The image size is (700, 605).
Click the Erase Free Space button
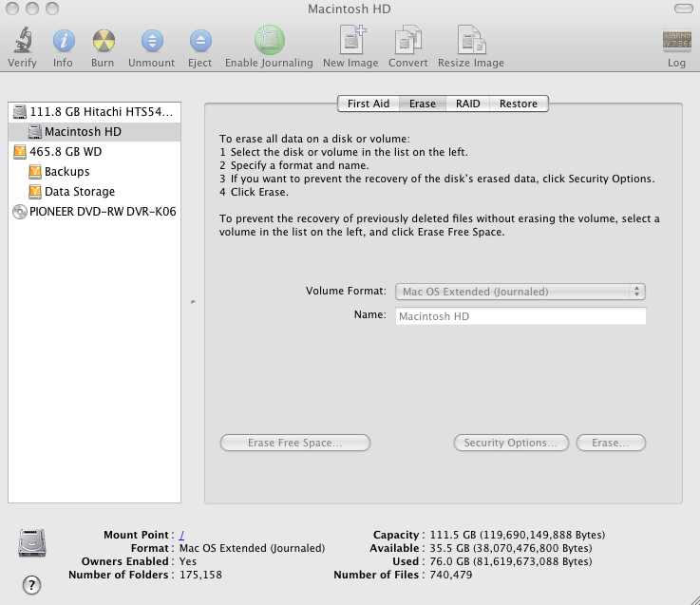[295, 443]
